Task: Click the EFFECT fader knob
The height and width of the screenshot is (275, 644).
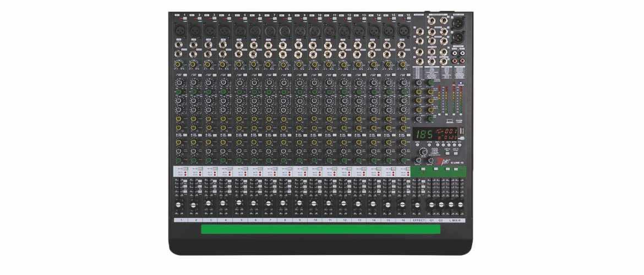Action: [x=418, y=204]
